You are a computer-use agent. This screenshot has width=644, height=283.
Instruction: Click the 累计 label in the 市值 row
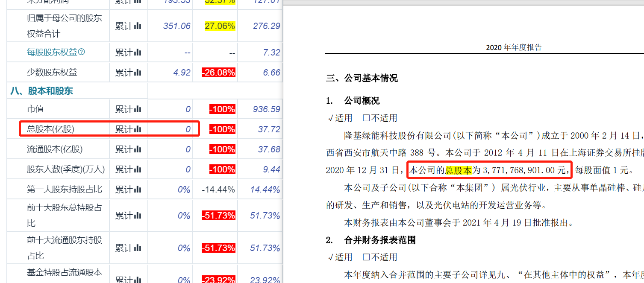(124, 109)
